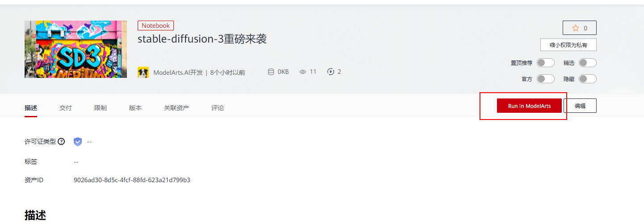Select the 版本 tab
This screenshot has width=644, height=222.
(x=135, y=108)
